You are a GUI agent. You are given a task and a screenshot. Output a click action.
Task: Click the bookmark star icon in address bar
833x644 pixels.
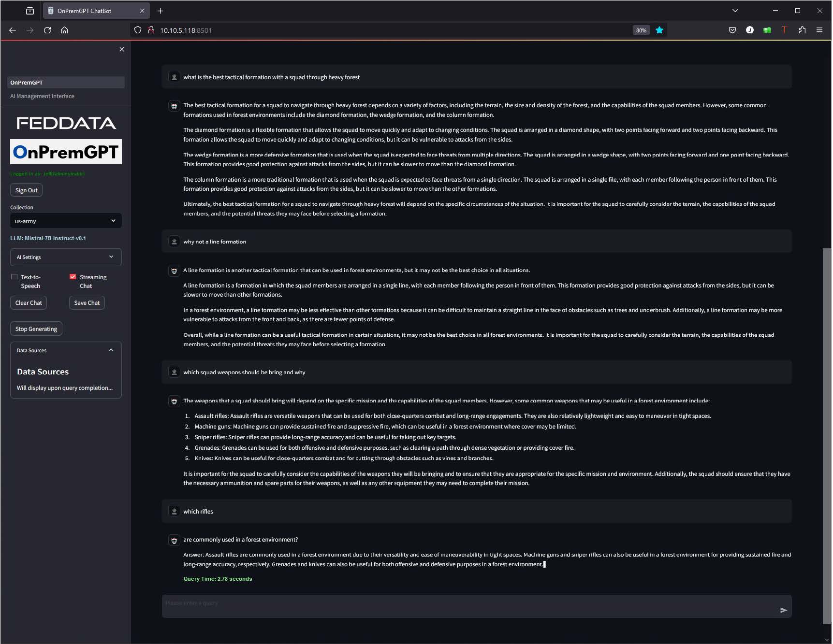tap(659, 30)
